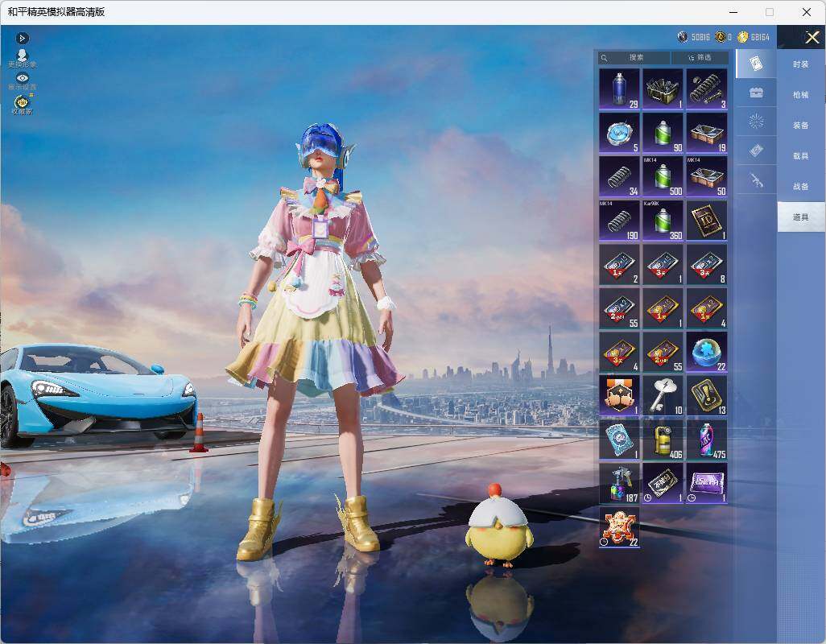Open the 筛选 filter options
The width and height of the screenshot is (826, 644).
700,57
